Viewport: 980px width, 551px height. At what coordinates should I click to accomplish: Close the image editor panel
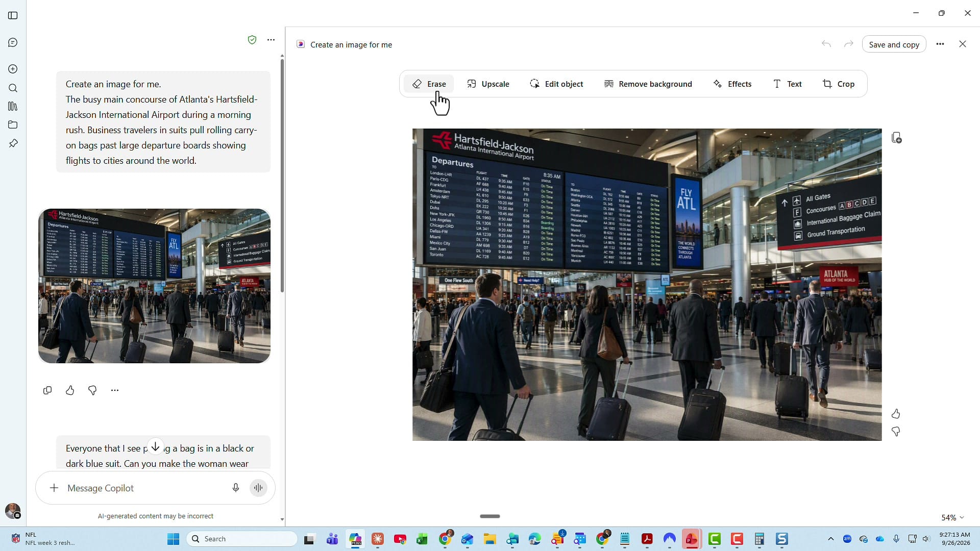tap(963, 44)
